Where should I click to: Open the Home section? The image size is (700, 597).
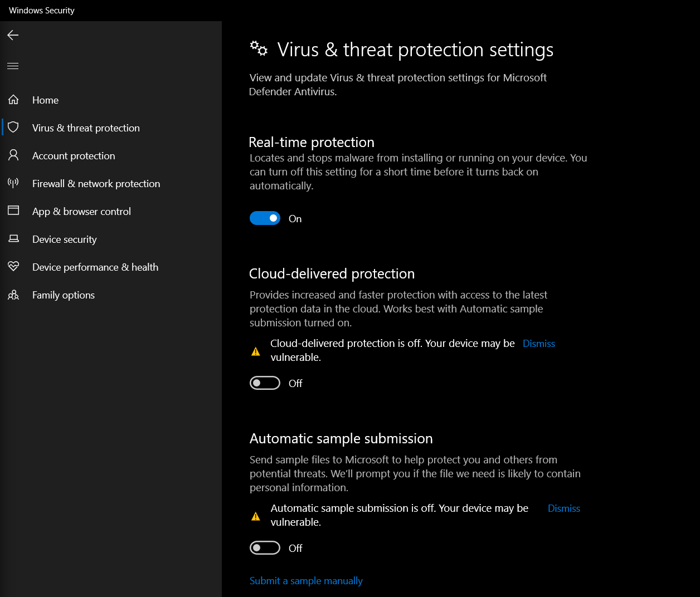pyautogui.click(x=45, y=100)
